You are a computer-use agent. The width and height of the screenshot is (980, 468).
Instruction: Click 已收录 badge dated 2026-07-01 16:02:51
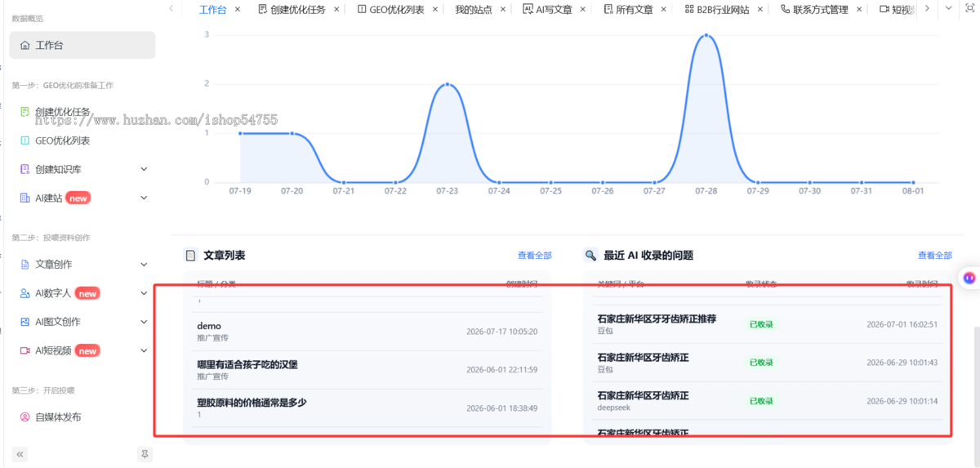click(761, 324)
